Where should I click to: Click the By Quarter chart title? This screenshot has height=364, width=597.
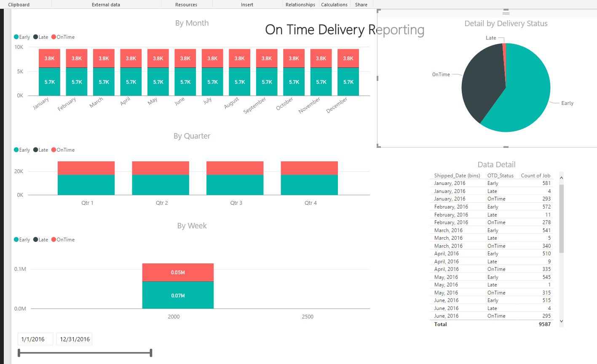click(192, 136)
